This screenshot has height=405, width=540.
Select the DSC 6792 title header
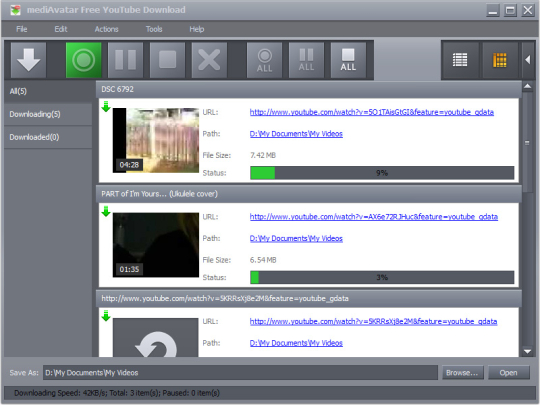point(309,89)
